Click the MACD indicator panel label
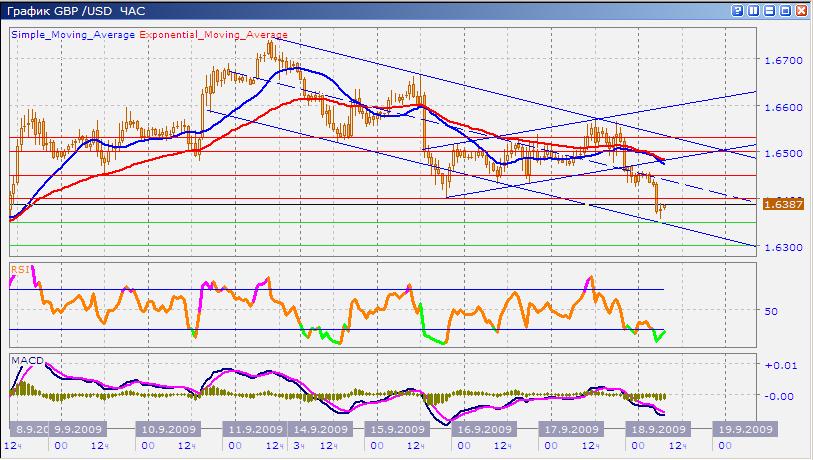Viewport: 813px width, 460px height. click(x=25, y=358)
